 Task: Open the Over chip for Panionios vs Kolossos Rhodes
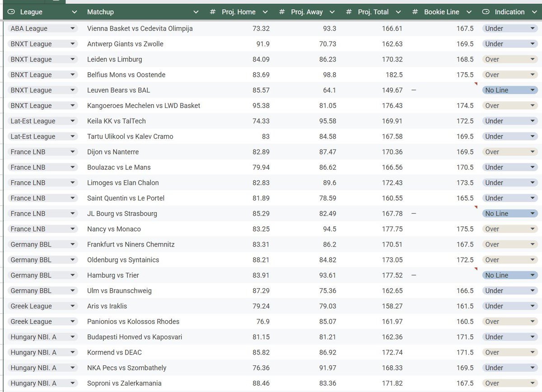[x=509, y=322]
